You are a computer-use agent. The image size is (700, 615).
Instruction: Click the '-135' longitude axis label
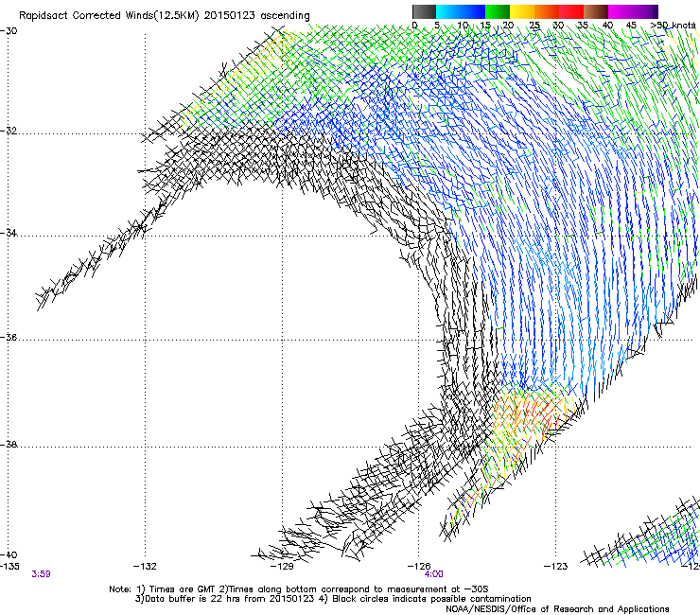[x=9, y=567]
